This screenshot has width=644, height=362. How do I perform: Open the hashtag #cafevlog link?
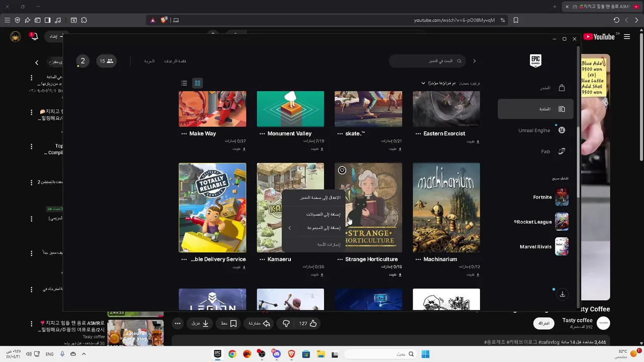[x=548, y=342]
